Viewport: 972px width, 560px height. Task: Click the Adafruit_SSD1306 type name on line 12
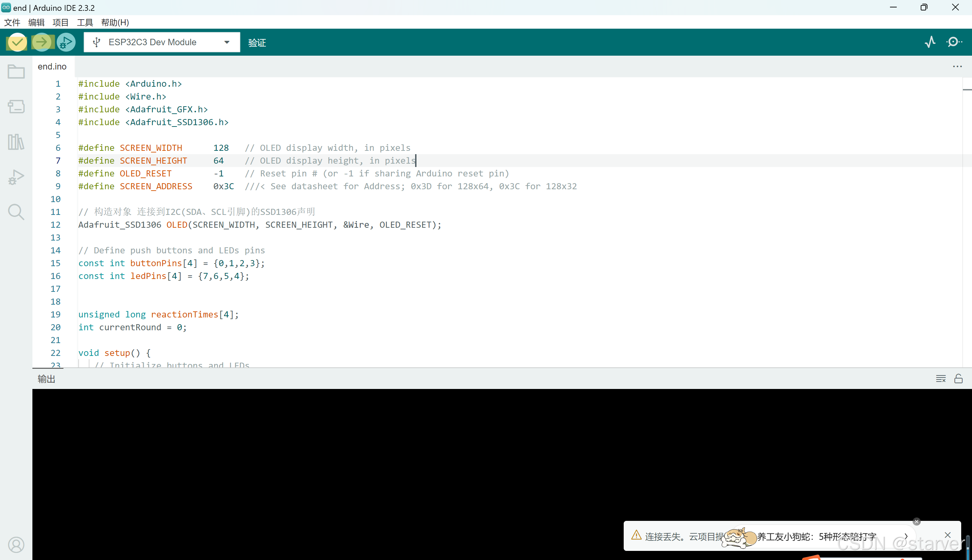tap(120, 225)
